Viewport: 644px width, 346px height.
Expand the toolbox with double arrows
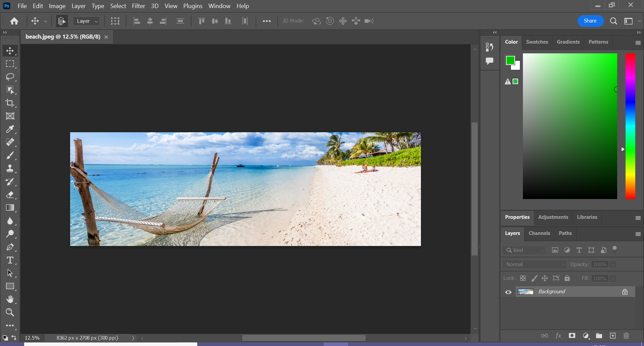click(x=5, y=33)
